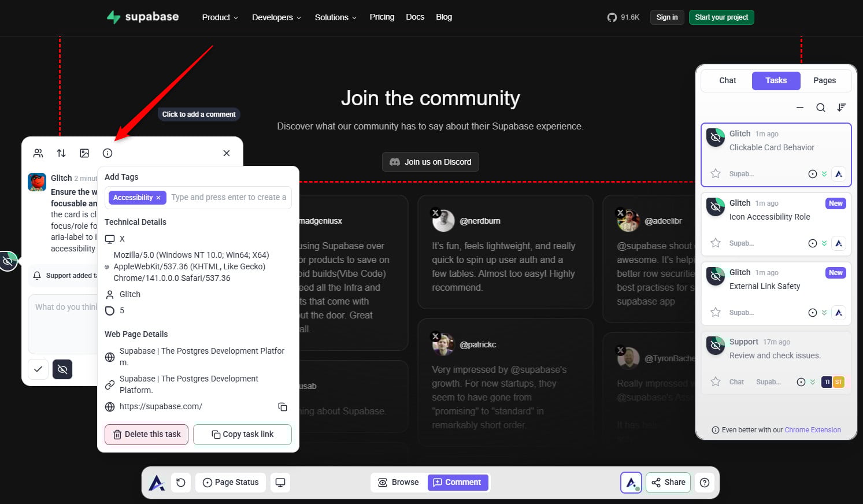863x504 pixels.
Task: Open the help question mark icon
Action: [x=705, y=483]
